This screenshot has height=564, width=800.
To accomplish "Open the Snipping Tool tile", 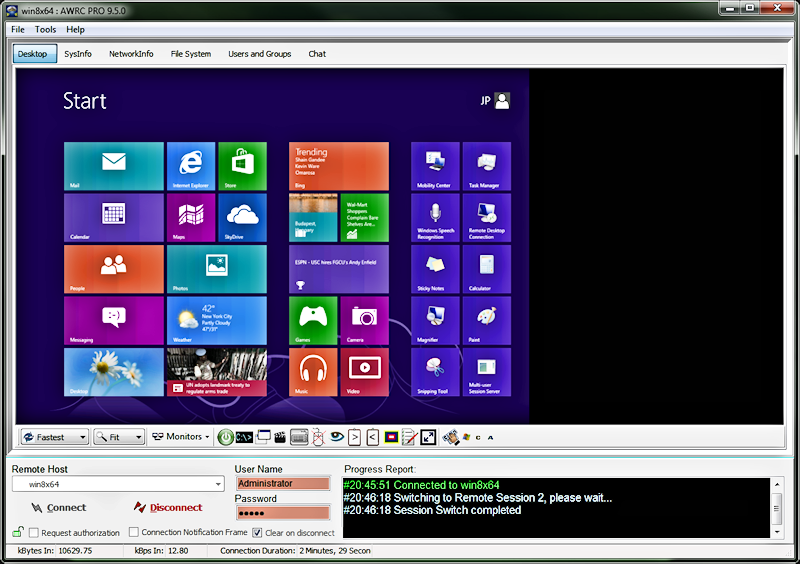I will click(x=435, y=372).
